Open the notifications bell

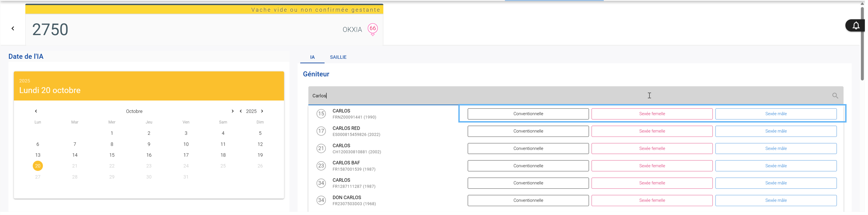[855, 26]
